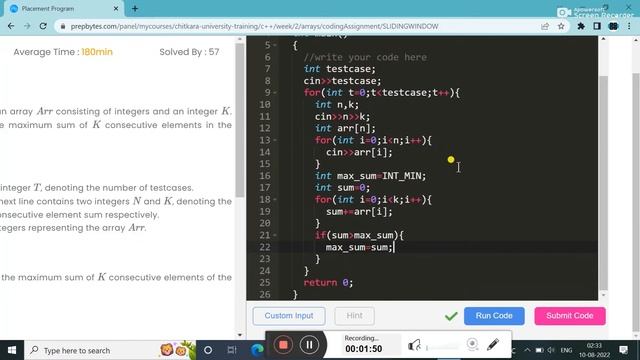The image size is (640, 360).
Task: Open the Windows Start menu
Action: pos(12,350)
